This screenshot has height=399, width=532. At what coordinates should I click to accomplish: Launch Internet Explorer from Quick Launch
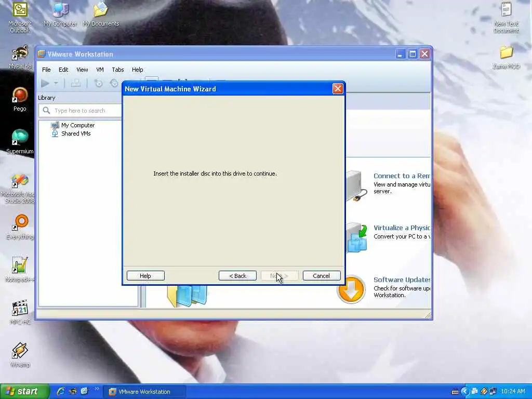click(61, 392)
